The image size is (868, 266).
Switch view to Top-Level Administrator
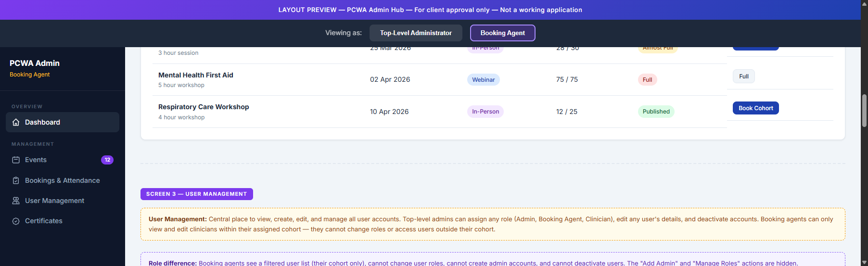click(416, 33)
